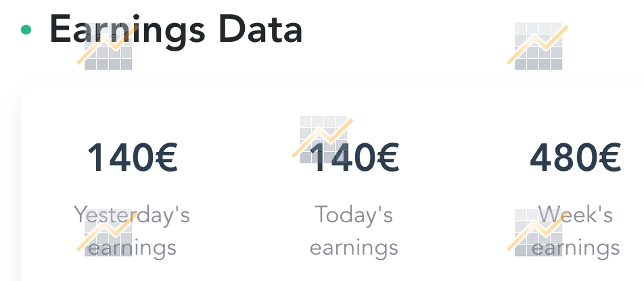Open chart icon overlapping Yesterday's earnings label
This screenshot has height=281, width=644.
point(108,232)
